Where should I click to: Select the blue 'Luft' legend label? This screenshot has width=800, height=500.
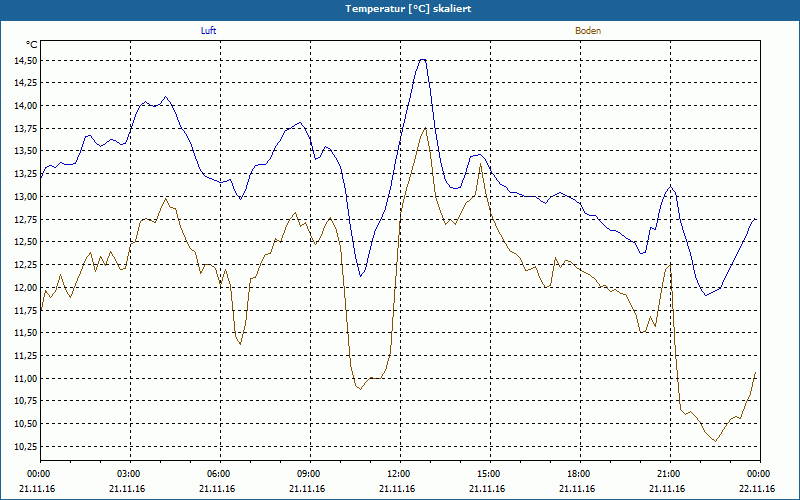[x=208, y=31]
